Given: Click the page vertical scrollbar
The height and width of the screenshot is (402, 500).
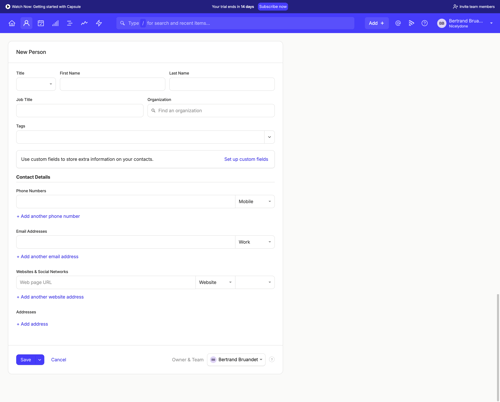Looking at the screenshot, I should [498, 347].
